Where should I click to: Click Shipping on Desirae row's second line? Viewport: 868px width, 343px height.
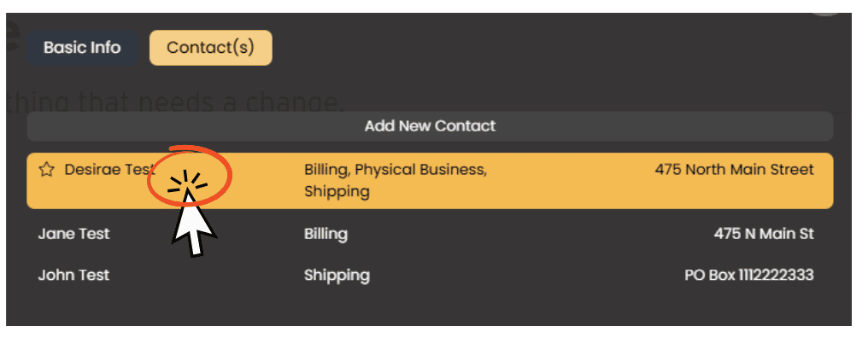pos(337,192)
